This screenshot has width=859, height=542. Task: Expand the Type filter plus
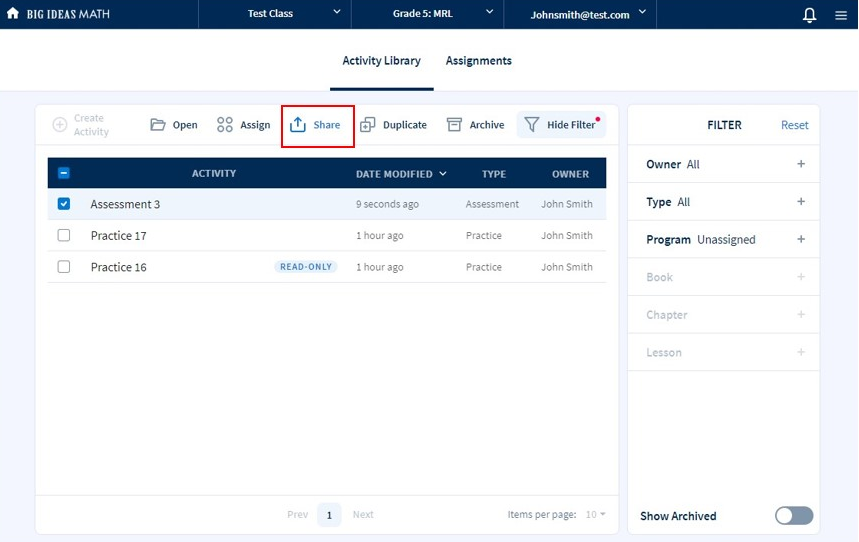(x=801, y=202)
